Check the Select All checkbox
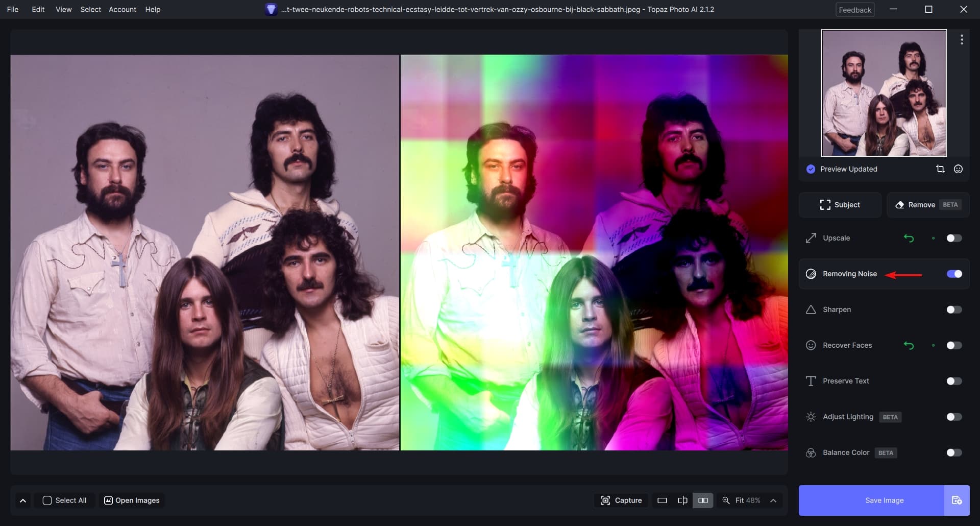The width and height of the screenshot is (980, 526). (x=47, y=500)
